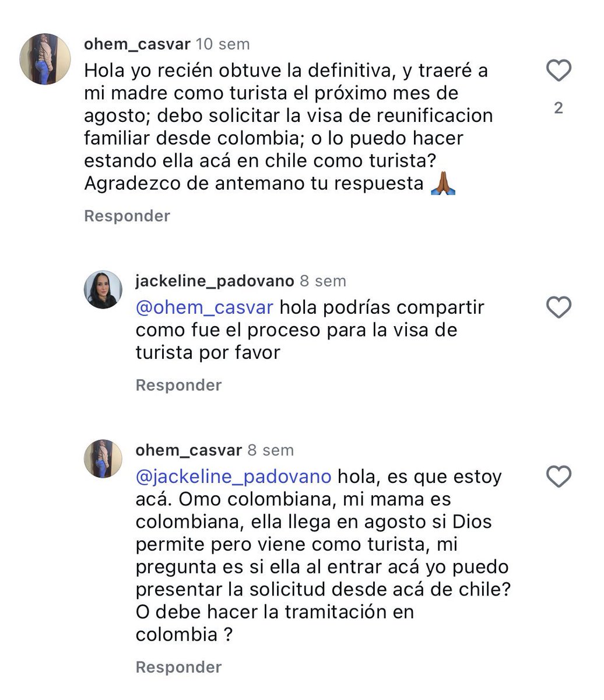Open ohem_casvar's profile picture on top comment
The height and width of the screenshot is (700, 604).
click(45, 59)
